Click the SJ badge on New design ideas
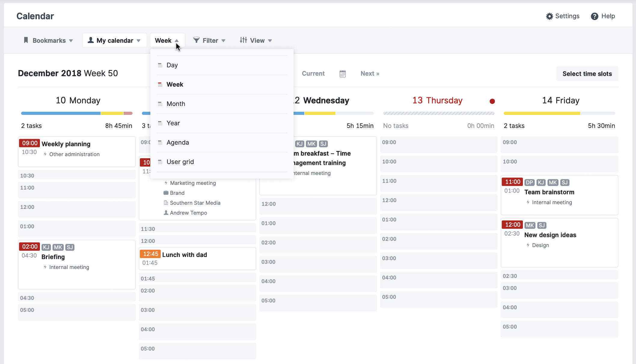 click(542, 225)
